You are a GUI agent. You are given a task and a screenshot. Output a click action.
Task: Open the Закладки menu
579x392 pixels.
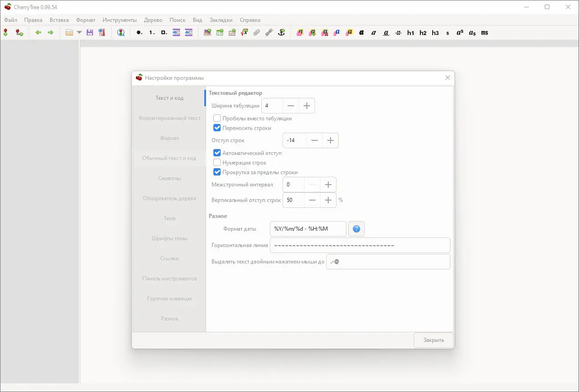click(x=221, y=20)
